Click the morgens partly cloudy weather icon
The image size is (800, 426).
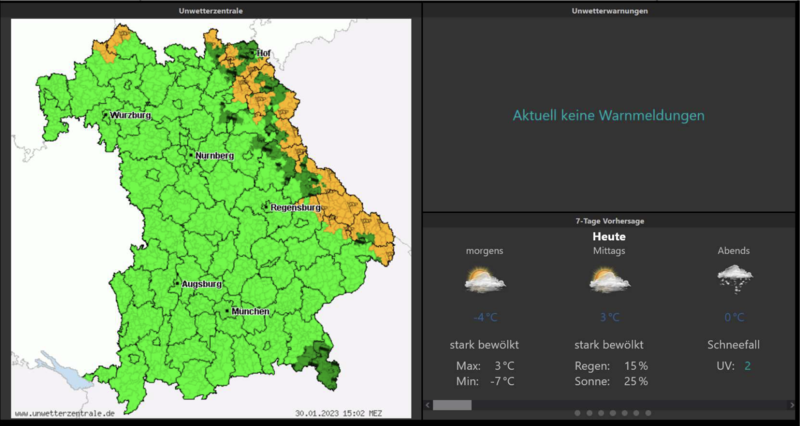pyautogui.click(x=484, y=281)
